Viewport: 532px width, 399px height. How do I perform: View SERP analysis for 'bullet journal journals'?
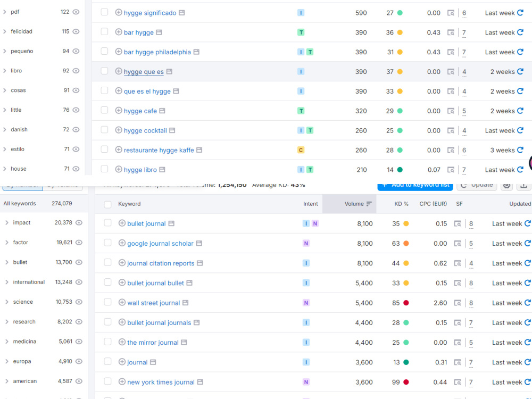458,323
